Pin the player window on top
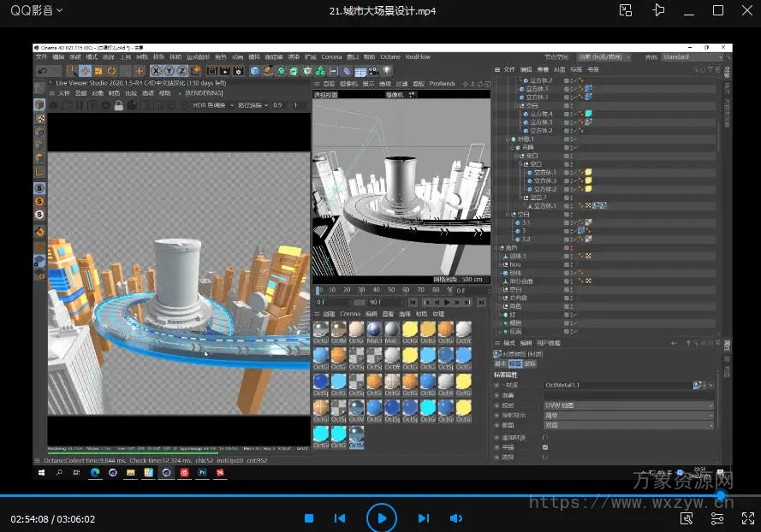 coord(657,10)
